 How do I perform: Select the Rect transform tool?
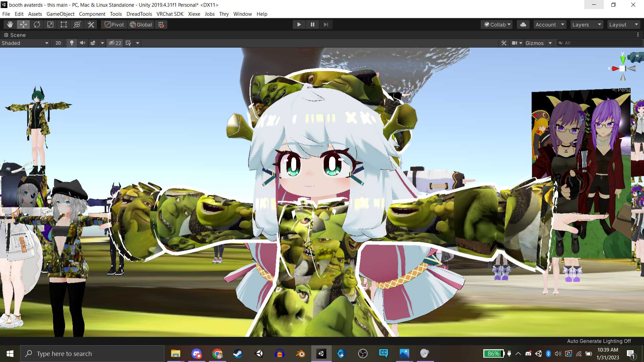[x=64, y=24]
